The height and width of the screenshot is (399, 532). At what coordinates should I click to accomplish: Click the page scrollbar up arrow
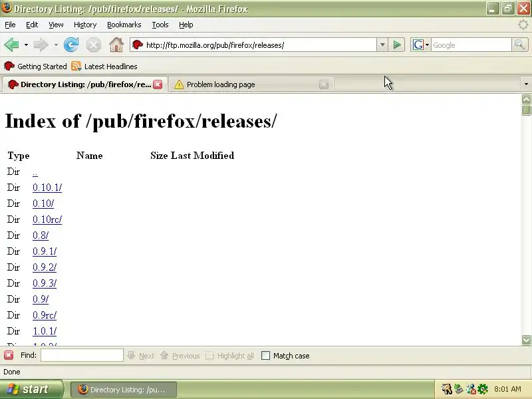pos(526,99)
